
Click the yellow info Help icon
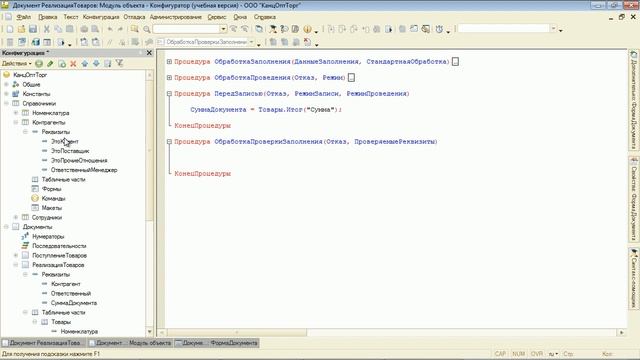tap(307, 29)
